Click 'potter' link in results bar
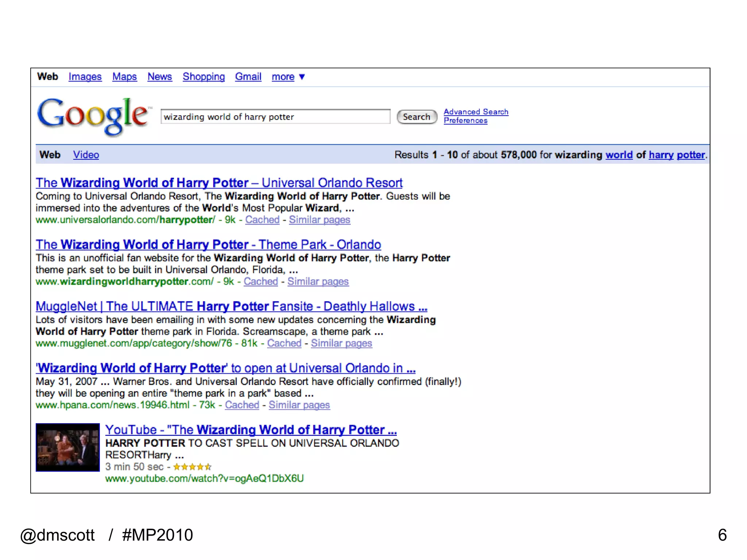 tap(690, 155)
